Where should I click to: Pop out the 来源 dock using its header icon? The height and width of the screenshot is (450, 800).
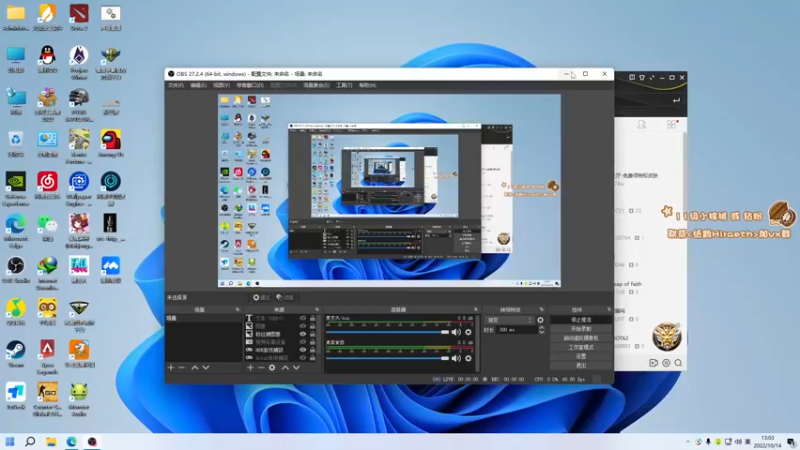pyautogui.click(x=317, y=310)
